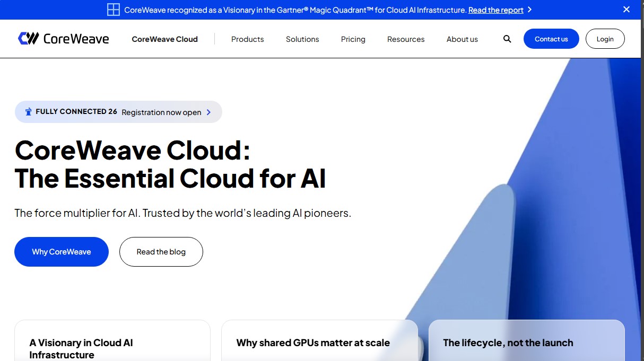The width and height of the screenshot is (644, 361).
Task: Select CoreWeave Cloud in the navigation
Action: pyautogui.click(x=164, y=39)
